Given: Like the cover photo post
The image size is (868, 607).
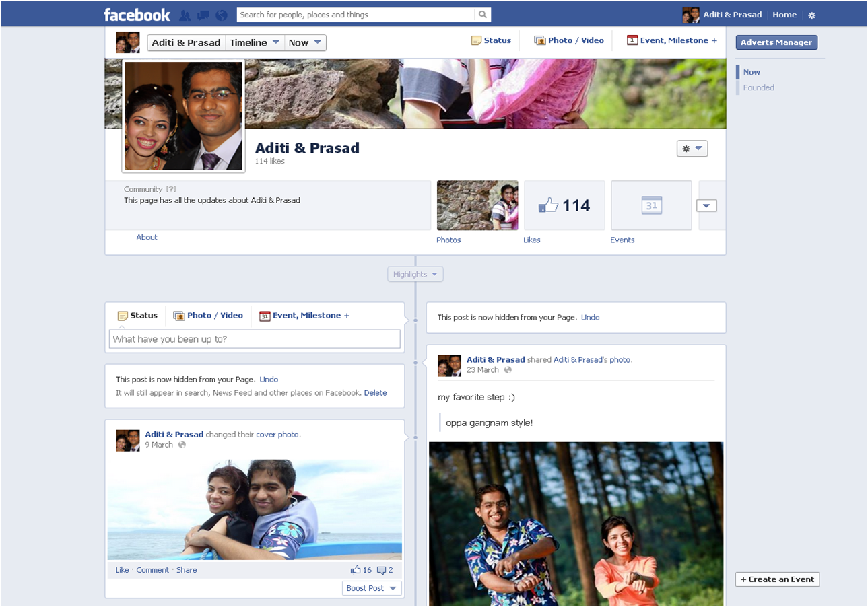Looking at the screenshot, I should click(122, 570).
